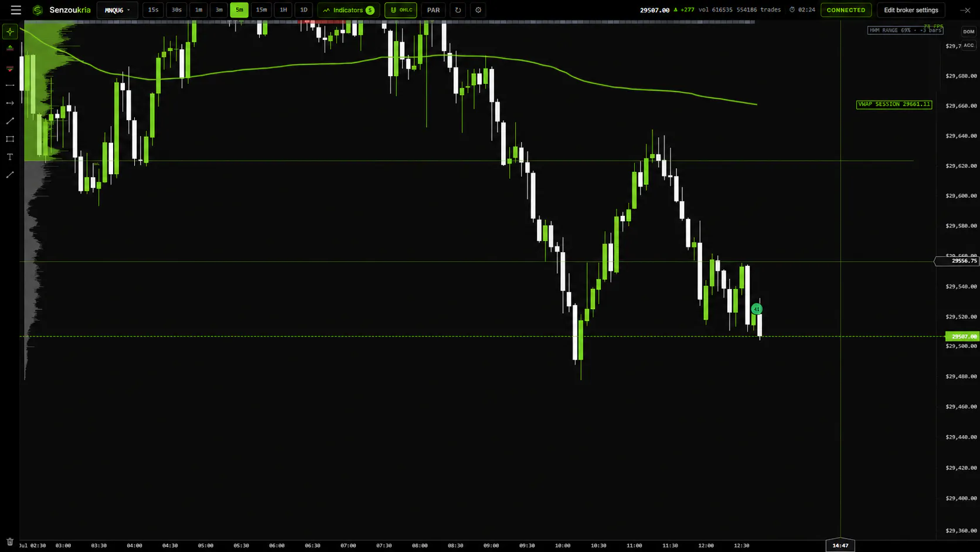Switch to the 15s timeframe
The image size is (980, 552).
point(153,10)
